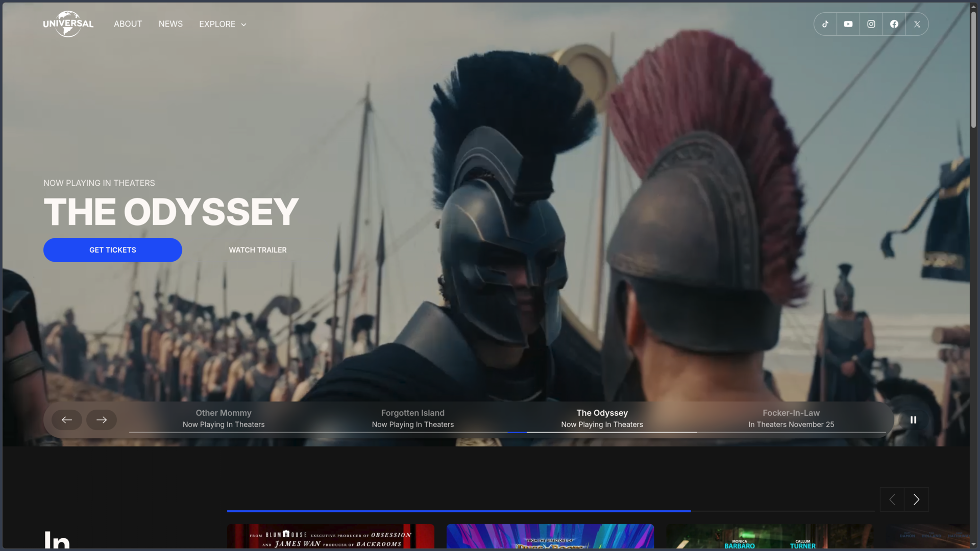Viewport: 980px width, 551px height.
Task: Click the blue movie carousel progress bar
Action: [x=459, y=511]
